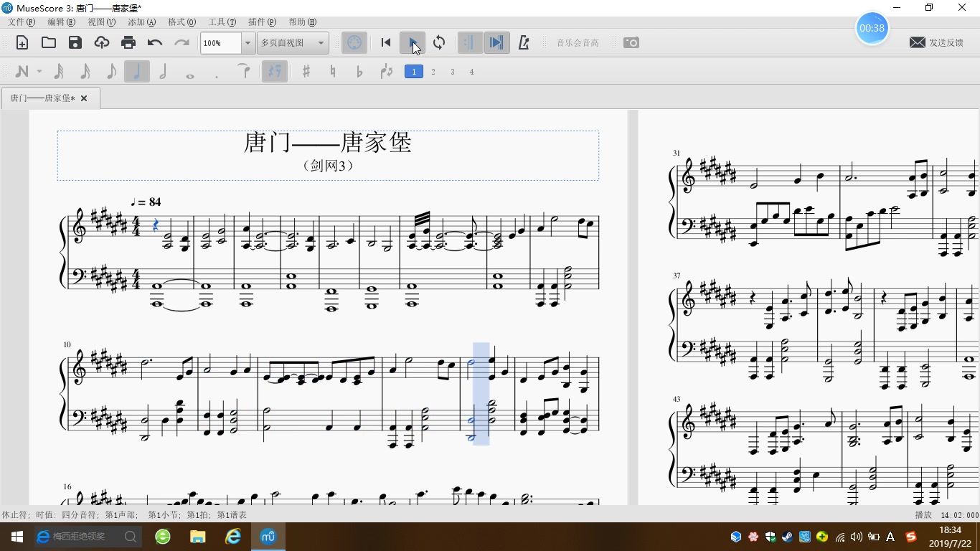Toggle note input mode N icon
The width and height of the screenshot is (980, 551).
pyautogui.click(x=22, y=72)
